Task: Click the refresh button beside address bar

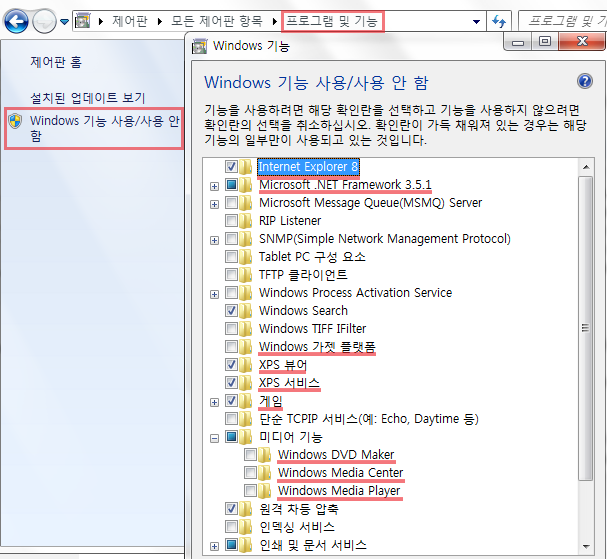Action: pos(499,21)
